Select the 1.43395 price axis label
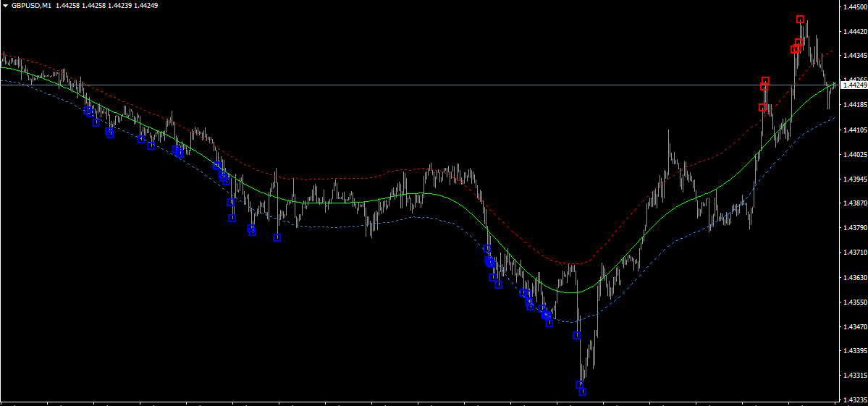Screen dimensions: 868x406 pyautogui.click(x=854, y=351)
